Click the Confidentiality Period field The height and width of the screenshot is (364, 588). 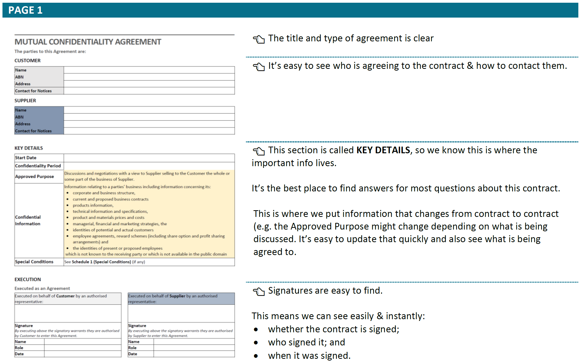149,166
